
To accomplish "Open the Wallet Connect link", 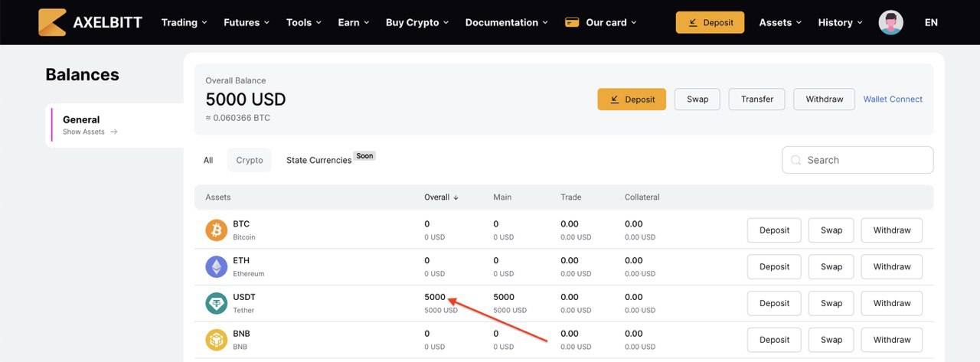I will 893,99.
